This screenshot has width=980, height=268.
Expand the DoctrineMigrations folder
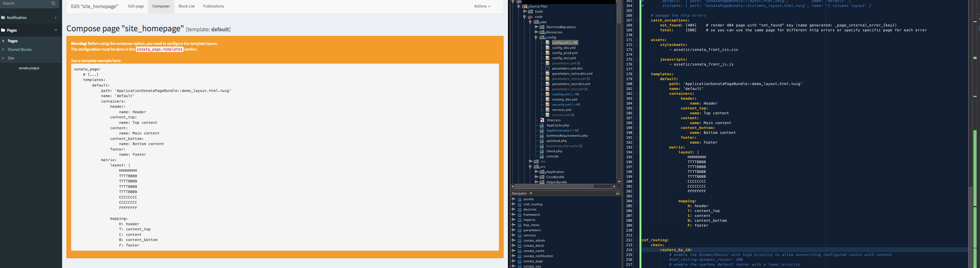536,27
